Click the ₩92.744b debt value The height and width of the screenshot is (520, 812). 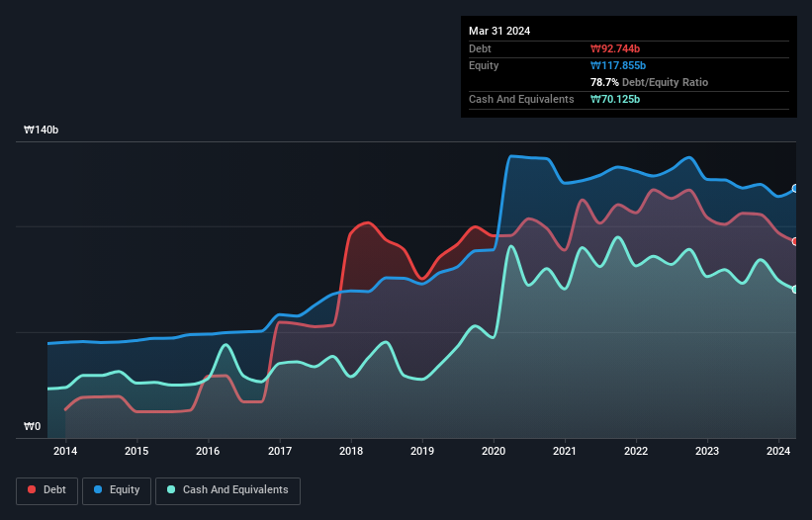click(x=615, y=48)
